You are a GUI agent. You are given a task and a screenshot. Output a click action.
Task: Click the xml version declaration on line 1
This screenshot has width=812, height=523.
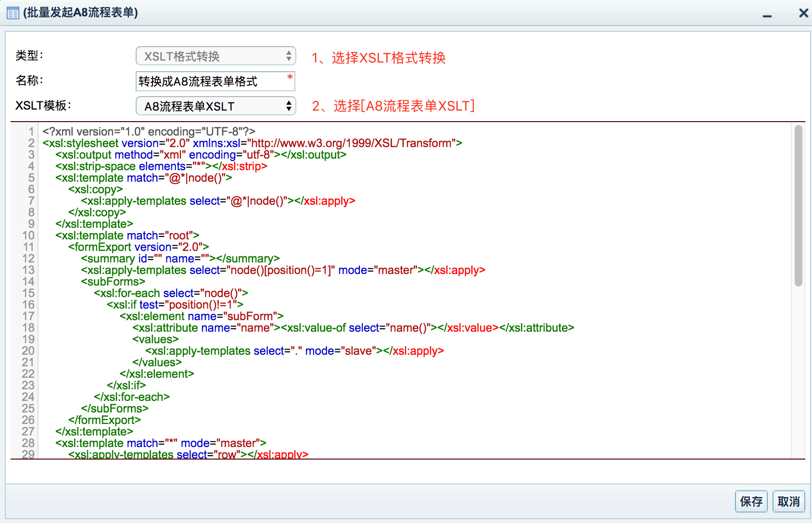(x=149, y=132)
